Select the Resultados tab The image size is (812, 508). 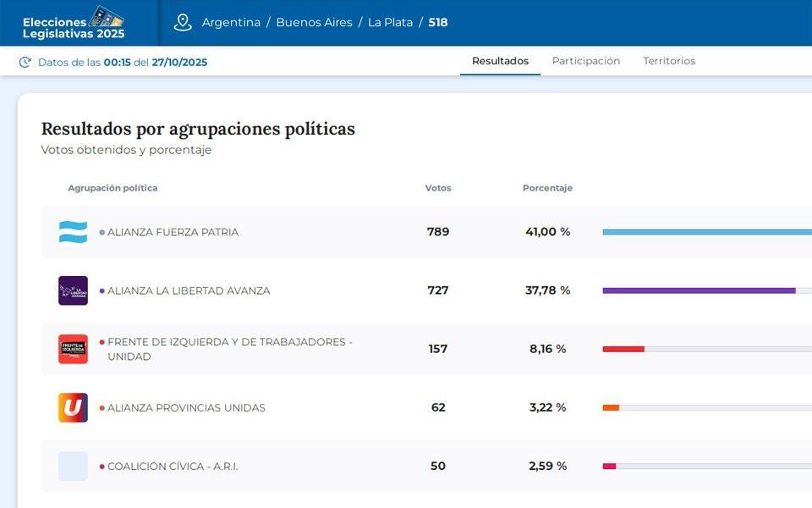500,61
